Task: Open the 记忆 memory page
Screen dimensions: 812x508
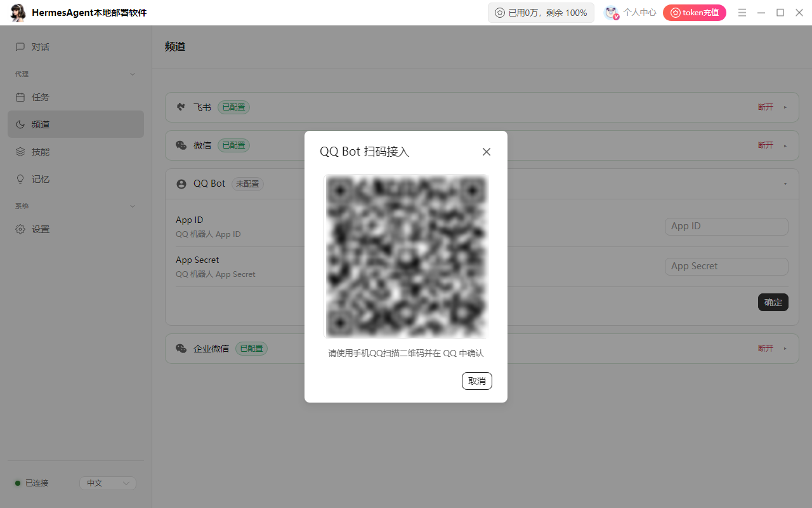Action: point(76,179)
